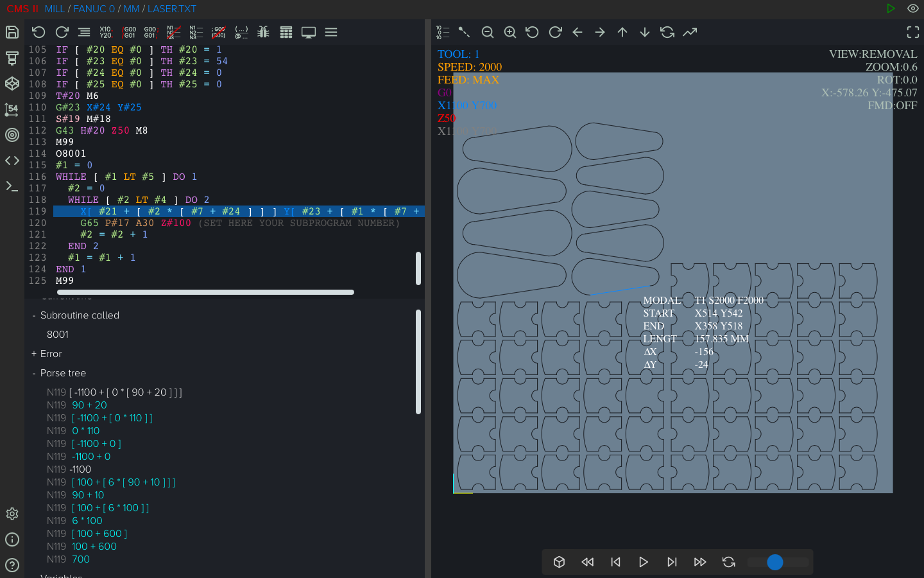Click MM in the breadcrumb
The height and width of the screenshot is (578, 924).
[132, 9]
